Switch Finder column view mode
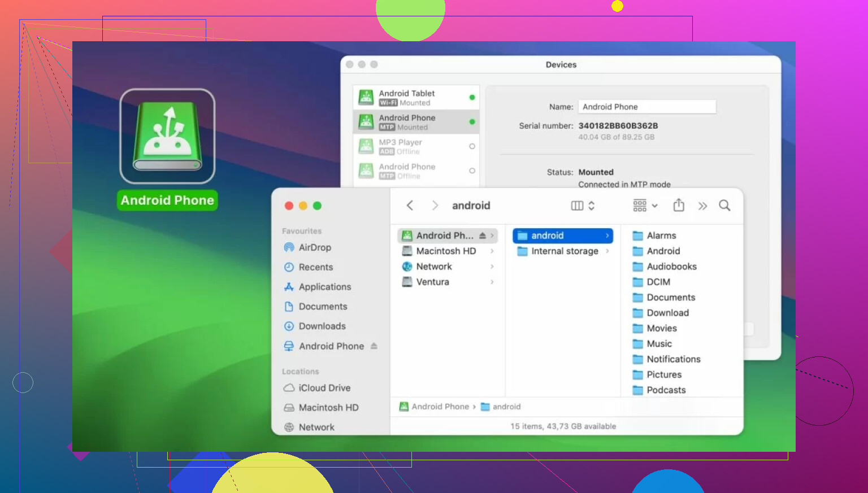This screenshot has height=493, width=868. (583, 206)
